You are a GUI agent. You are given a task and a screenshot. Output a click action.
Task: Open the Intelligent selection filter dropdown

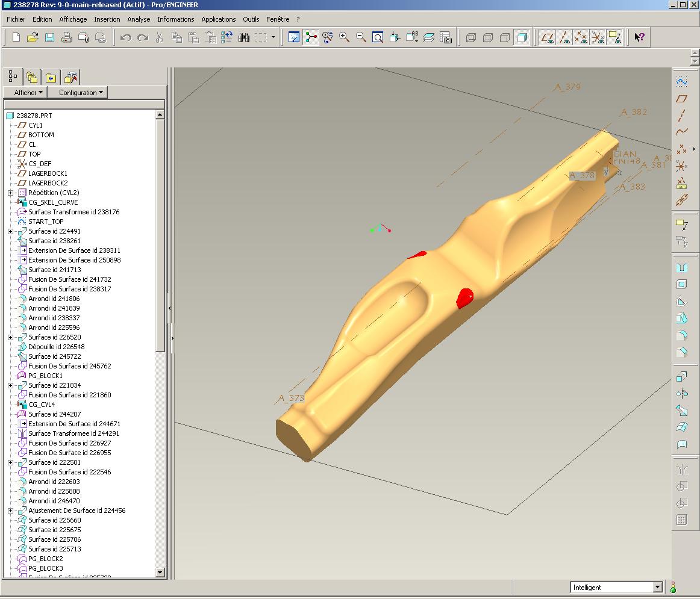(x=657, y=588)
